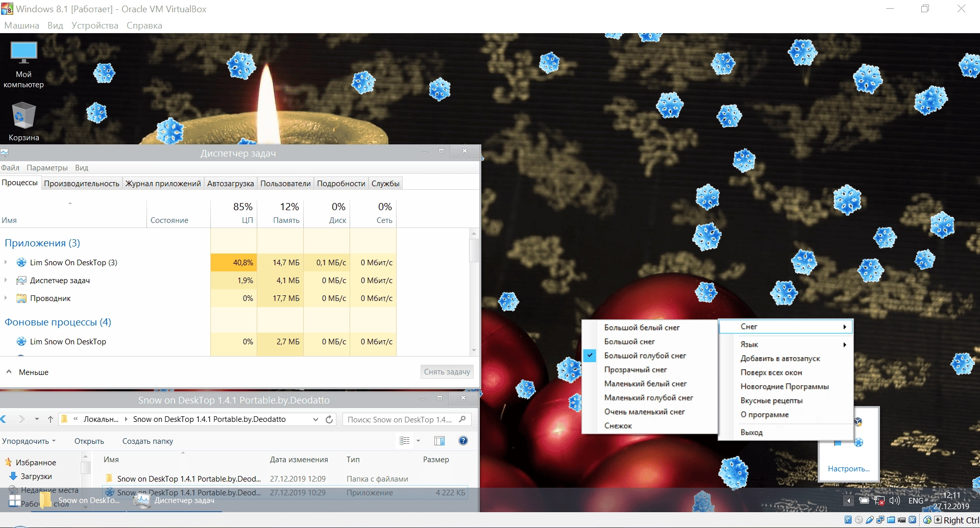Click the Проводник process row icon
Screen dimensions: 980x528
(21, 298)
